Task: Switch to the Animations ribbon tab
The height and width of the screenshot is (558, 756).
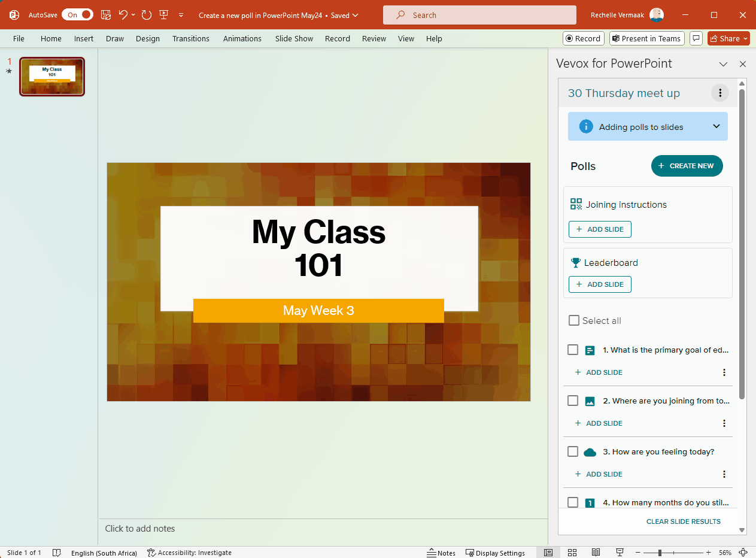Action: [x=242, y=38]
